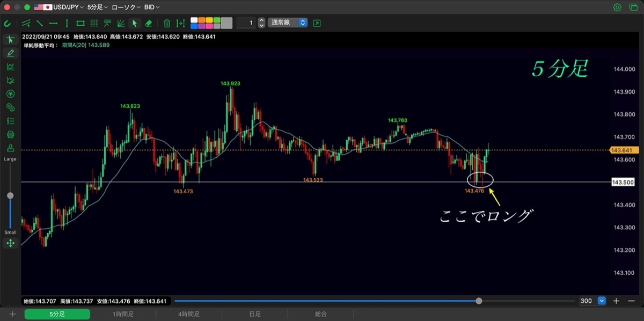
Task: Switch to the 4時間足 tab
Action: coord(189,314)
